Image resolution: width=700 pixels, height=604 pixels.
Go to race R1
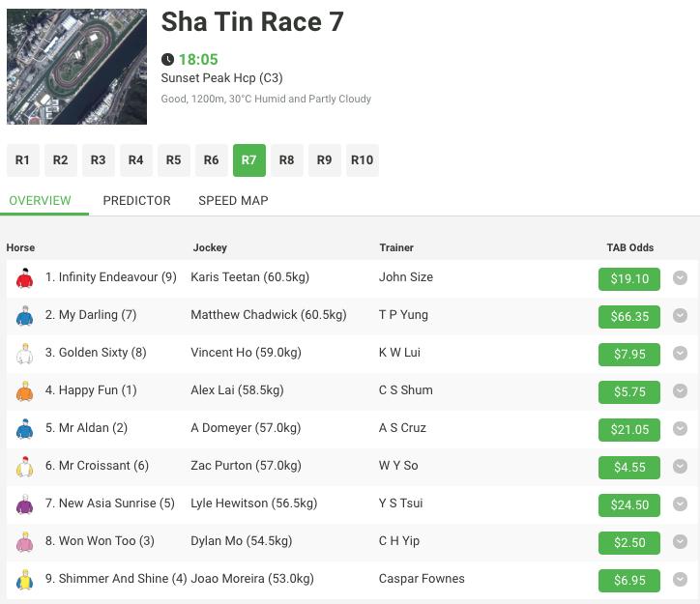pyautogui.click(x=23, y=160)
